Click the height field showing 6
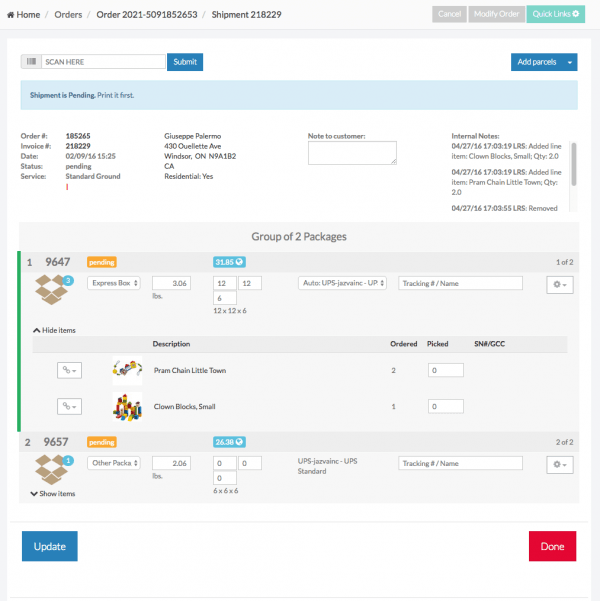Viewport: 600px width, 601px height. (x=225, y=298)
